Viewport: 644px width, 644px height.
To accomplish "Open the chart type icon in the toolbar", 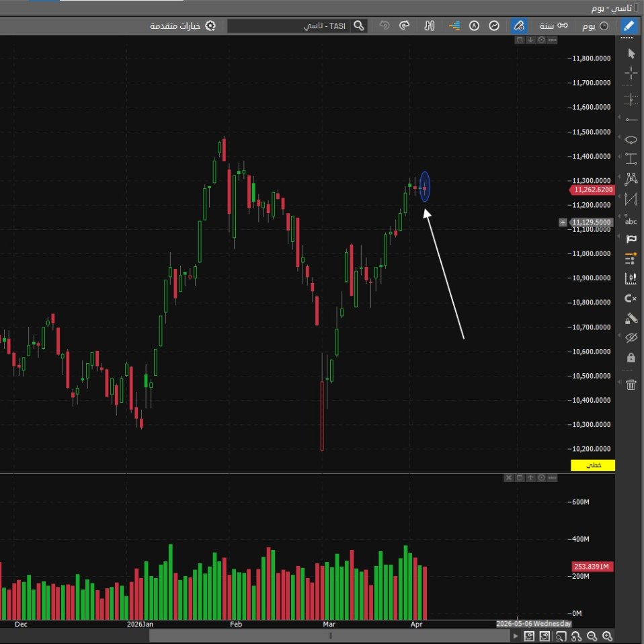I will pyautogui.click(x=494, y=26).
